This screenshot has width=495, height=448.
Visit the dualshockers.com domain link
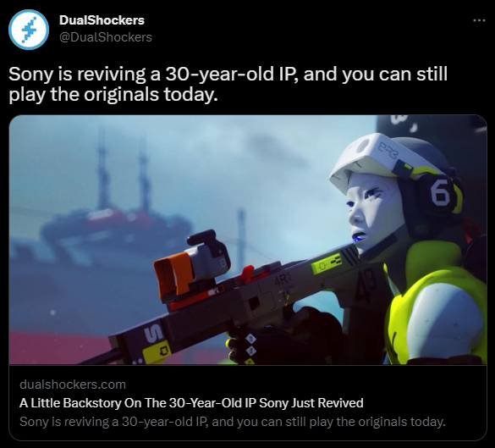point(73,384)
